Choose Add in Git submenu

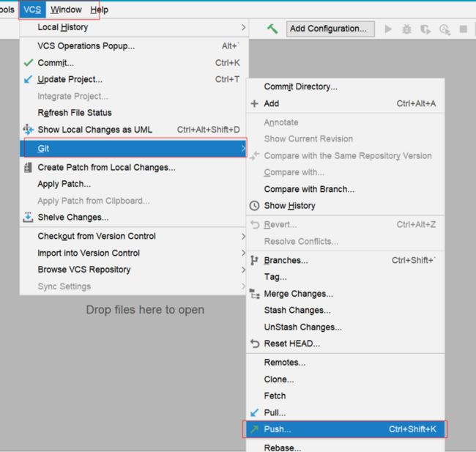click(x=346, y=103)
